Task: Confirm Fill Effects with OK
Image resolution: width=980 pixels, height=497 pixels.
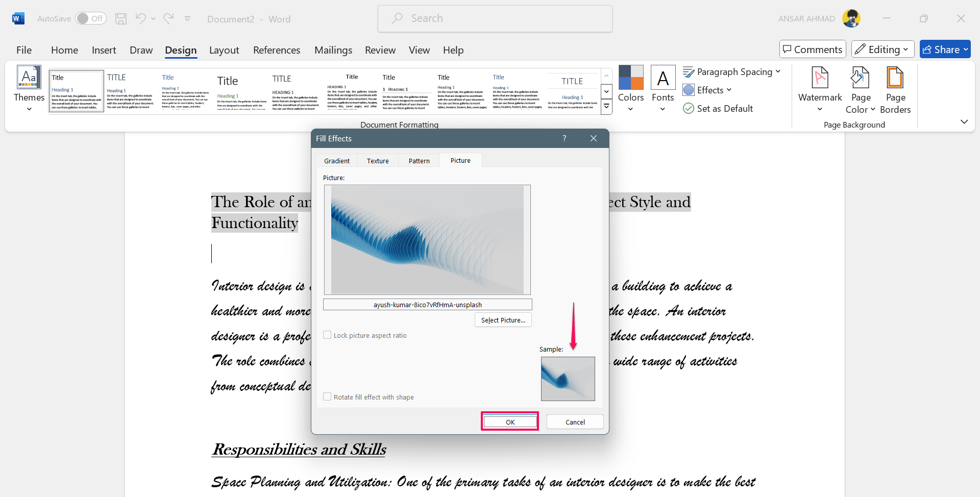Action: tap(510, 421)
